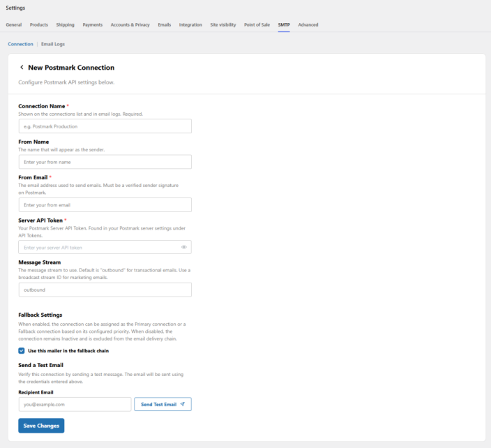Uncheck Use this mailer in fallback chain
Image resolution: width=491 pixels, height=448 pixels.
(x=22, y=350)
